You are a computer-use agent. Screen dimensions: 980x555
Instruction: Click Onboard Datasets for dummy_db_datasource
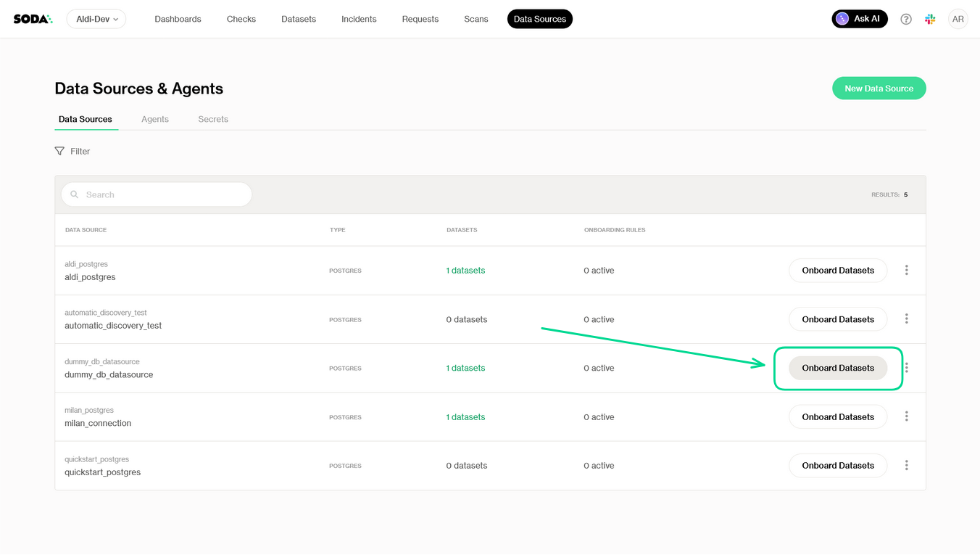[837, 368]
